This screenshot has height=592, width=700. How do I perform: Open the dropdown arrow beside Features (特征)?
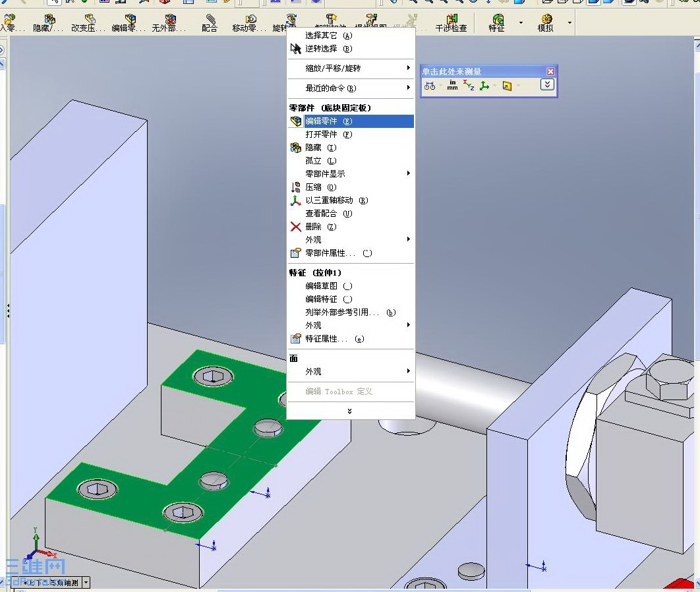[521, 22]
